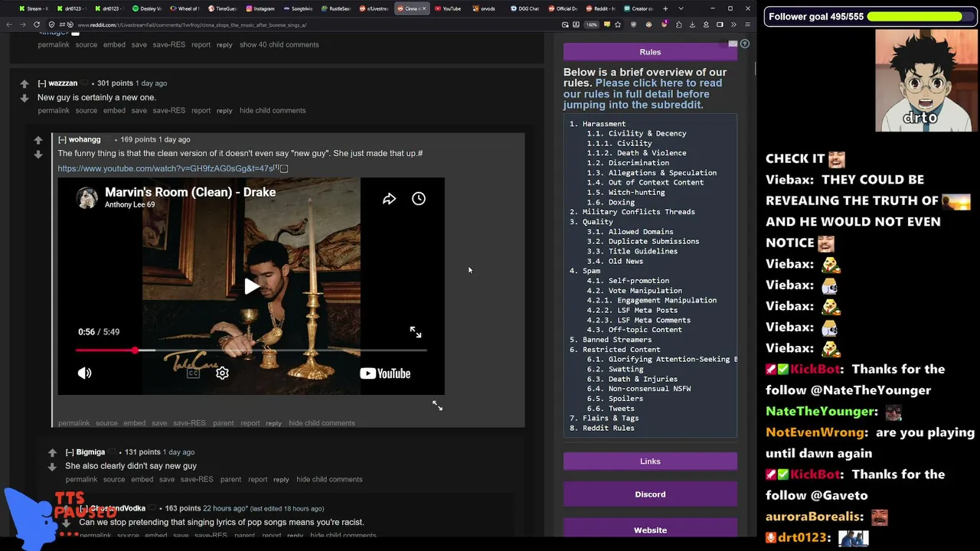Viewport: 980px width, 551px height.
Task: Open the browser hamburger menu
Action: coord(747,24)
